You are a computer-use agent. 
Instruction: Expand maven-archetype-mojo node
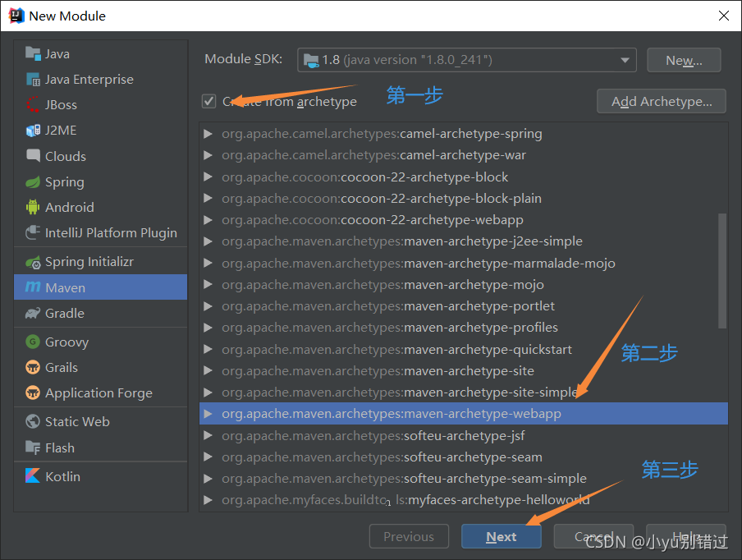coord(208,284)
